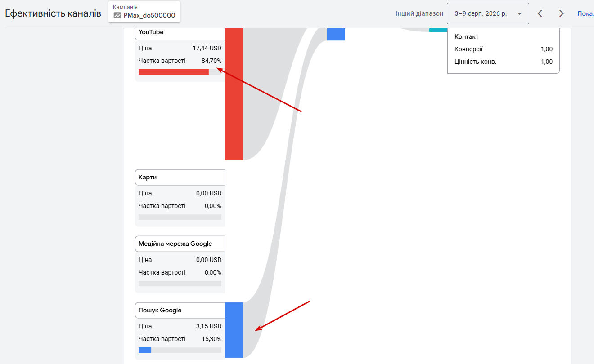Go to the previous date range arrow

click(x=540, y=13)
